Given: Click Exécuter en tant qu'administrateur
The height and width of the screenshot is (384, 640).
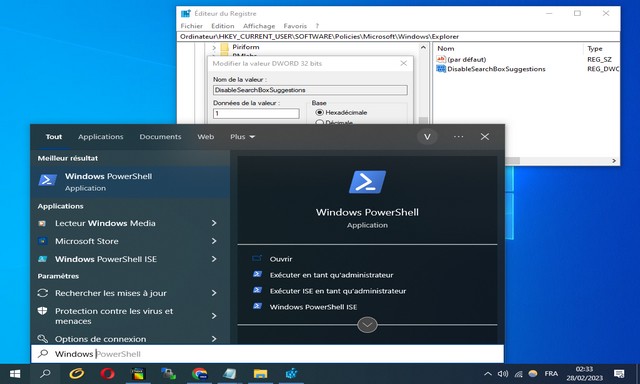Looking at the screenshot, I should coord(331,275).
